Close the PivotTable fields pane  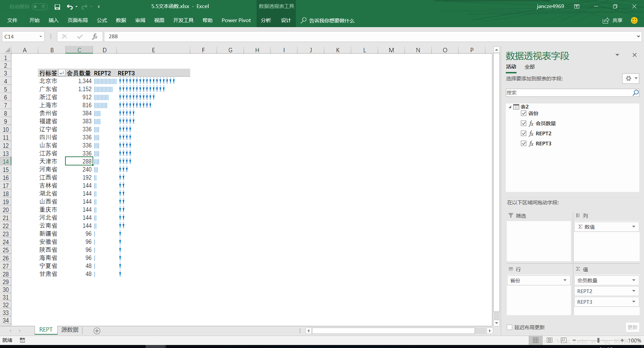pos(634,55)
